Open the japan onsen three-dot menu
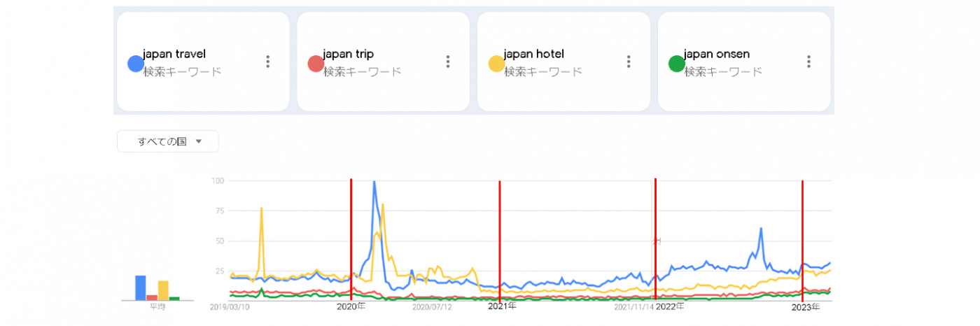The height and width of the screenshot is (326, 980). click(x=808, y=62)
